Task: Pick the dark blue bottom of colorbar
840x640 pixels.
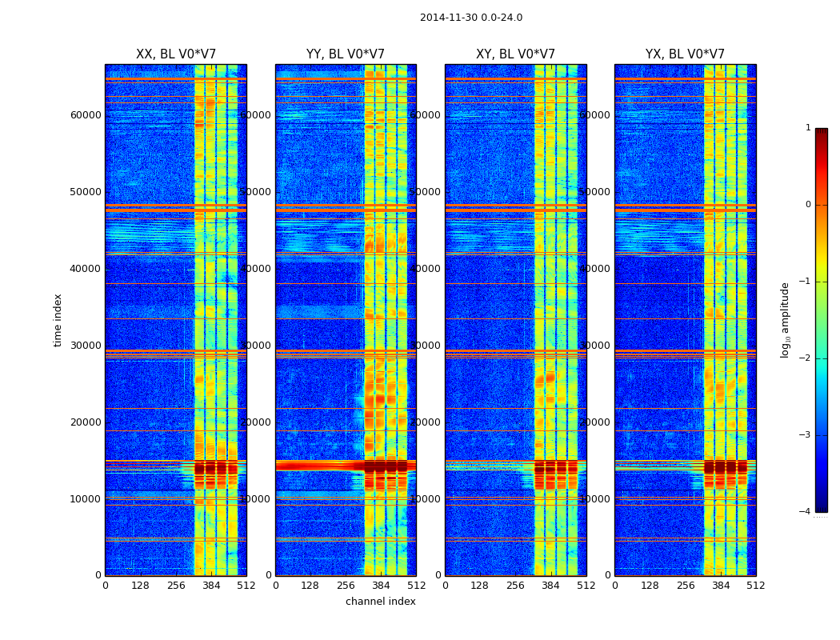Action: click(x=821, y=506)
